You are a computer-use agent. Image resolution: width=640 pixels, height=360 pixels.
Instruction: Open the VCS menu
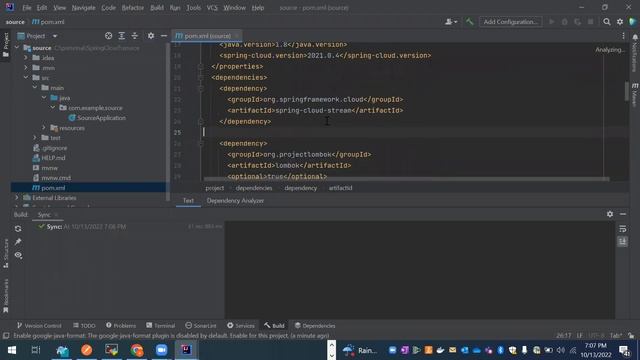[x=212, y=8]
